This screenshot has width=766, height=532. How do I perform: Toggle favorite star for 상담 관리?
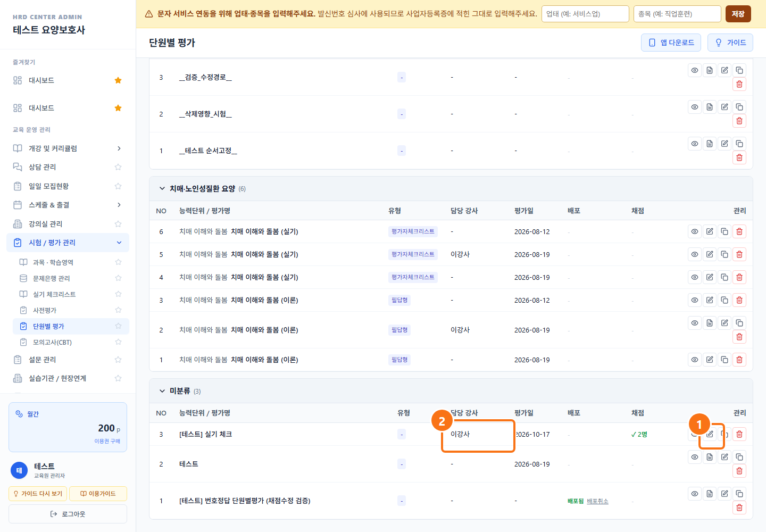(x=118, y=167)
